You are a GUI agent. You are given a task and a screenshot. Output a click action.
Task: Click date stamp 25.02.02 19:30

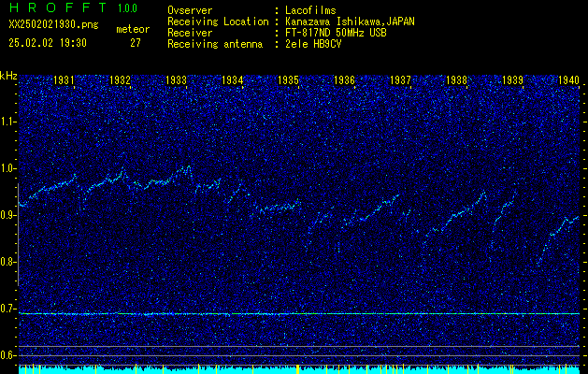48,43
